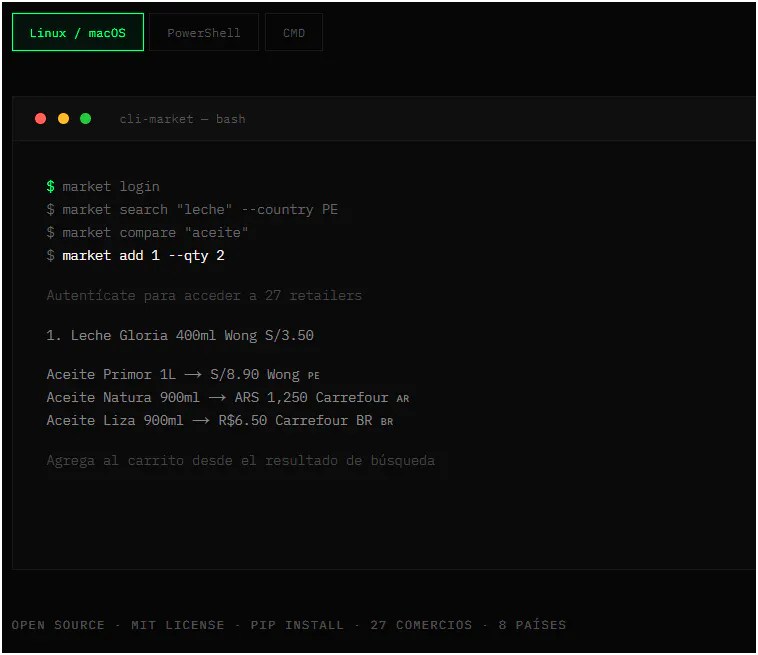
Task: Open the CMD tab
Action: coord(294,32)
